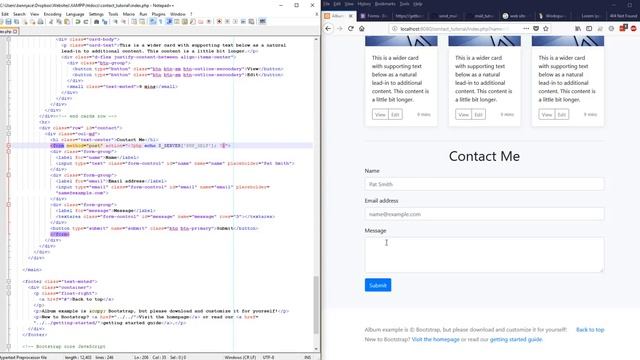The width and height of the screenshot is (640, 360).
Task: Focus the Name input field
Action: [484, 184]
